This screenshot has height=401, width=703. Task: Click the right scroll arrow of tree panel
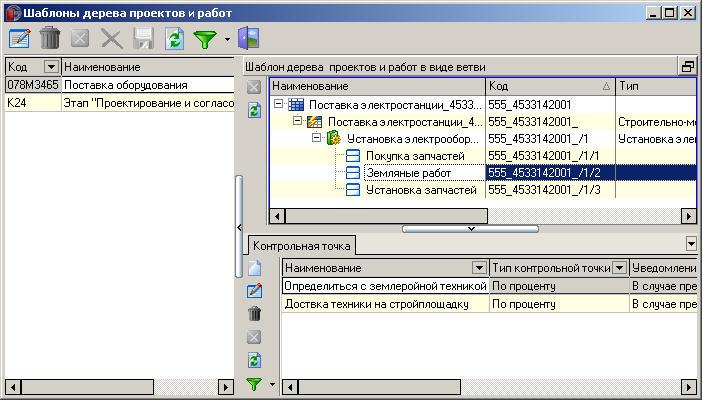pos(689,216)
